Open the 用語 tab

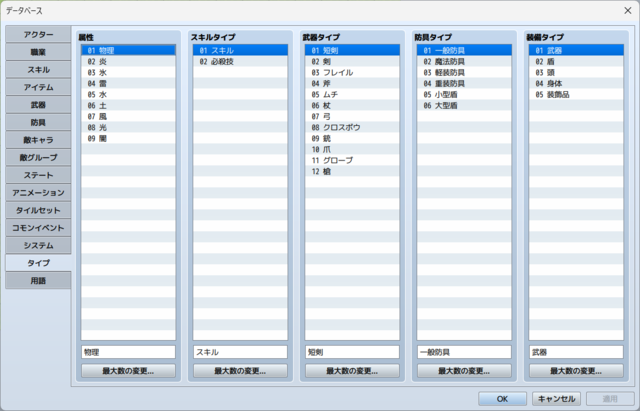(x=38, y=280)
